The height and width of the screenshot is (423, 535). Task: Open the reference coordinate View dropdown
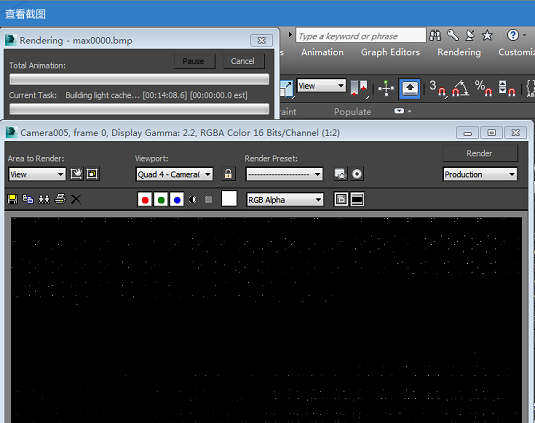[x=321, y=86]
